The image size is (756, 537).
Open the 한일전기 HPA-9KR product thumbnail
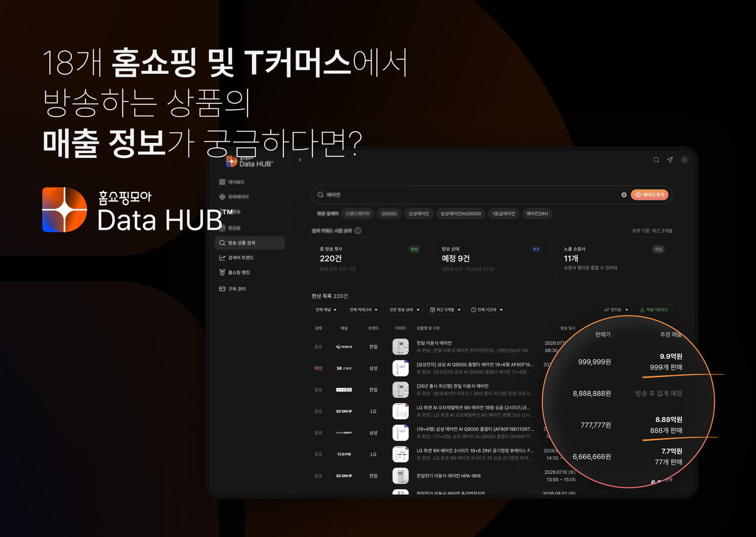pyautogui.click(x=401, y=475)
